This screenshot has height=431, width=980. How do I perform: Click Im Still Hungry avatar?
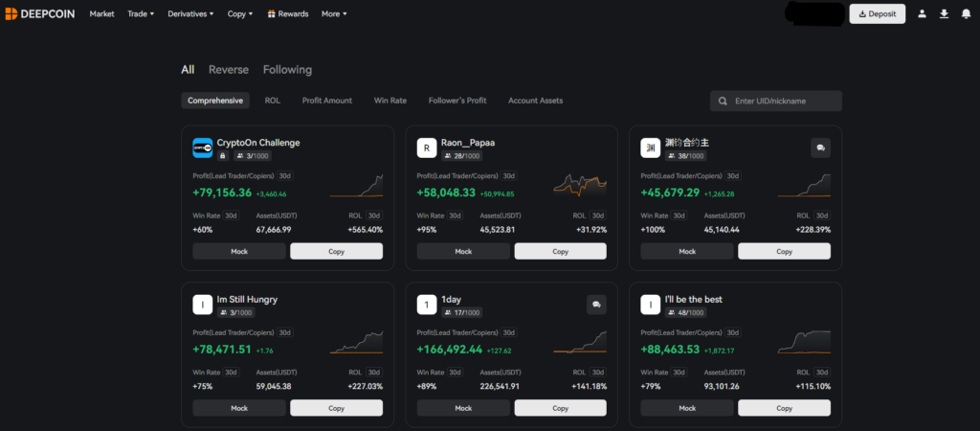(203, 305)
